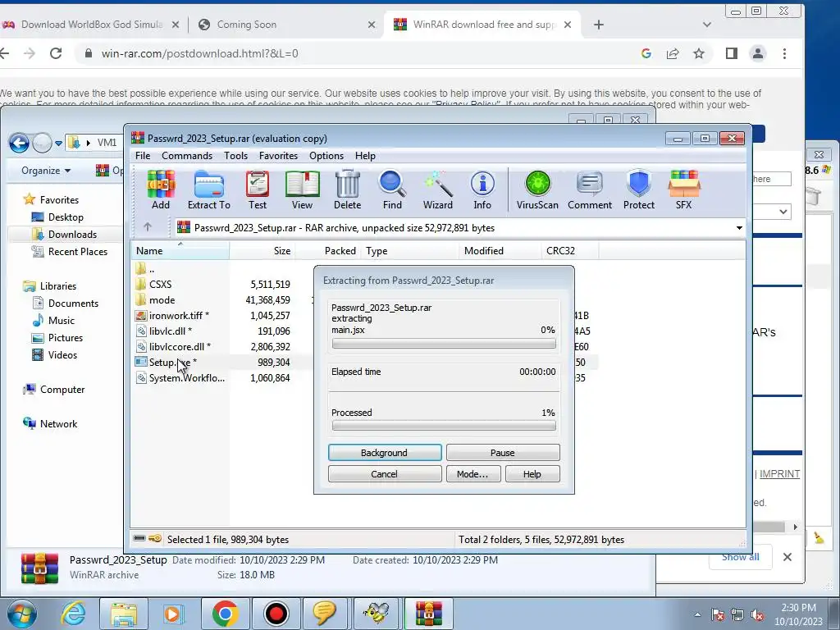Viewport: 840px width, 630px height.
Task: Open the Chrome profile avatar
Action: pos(757,53)
